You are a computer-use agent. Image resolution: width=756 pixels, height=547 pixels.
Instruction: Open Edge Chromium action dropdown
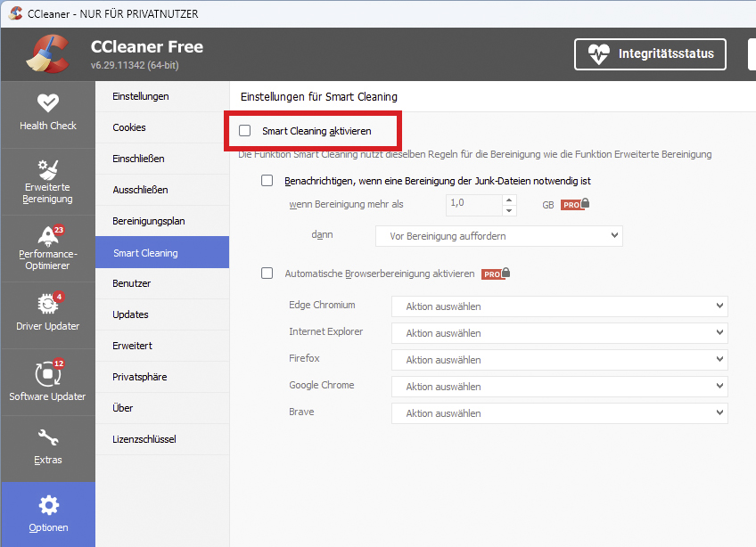click(x=559, y=306)
